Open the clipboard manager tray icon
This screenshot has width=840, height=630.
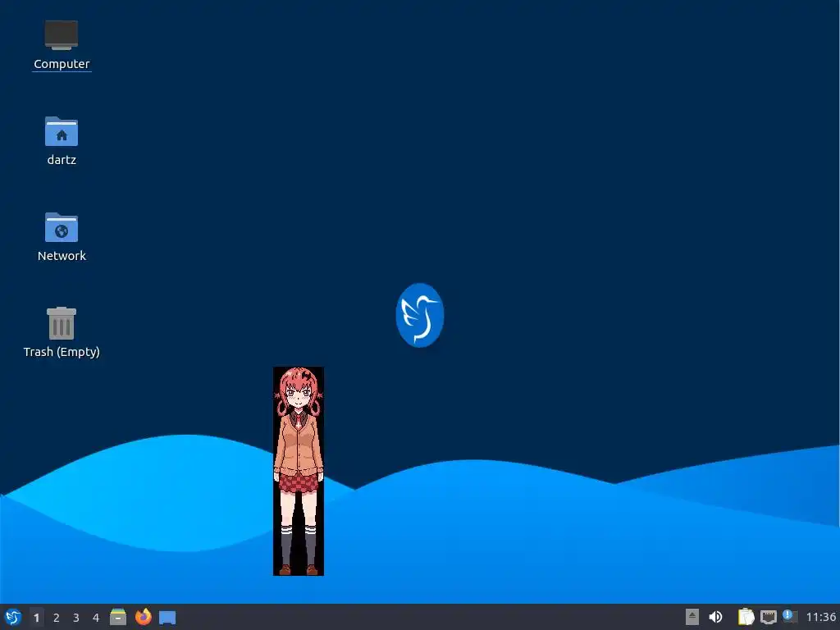point(746,617)
